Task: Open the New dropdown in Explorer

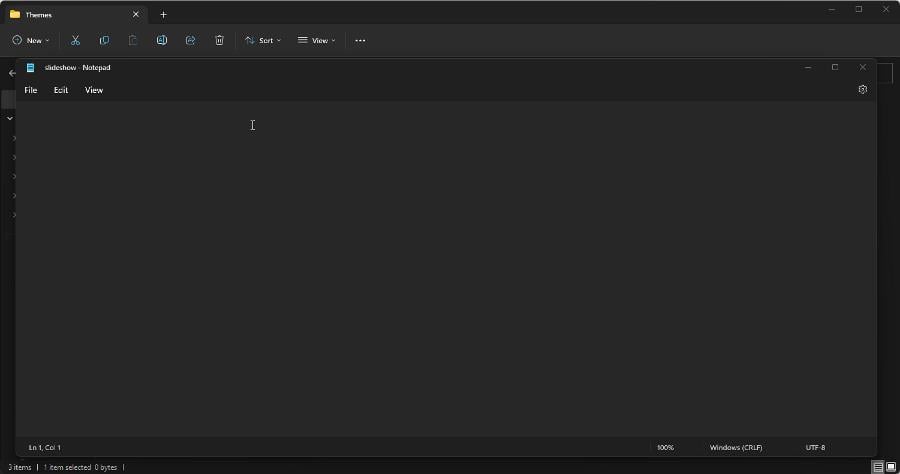Action: tap(31, 40)
